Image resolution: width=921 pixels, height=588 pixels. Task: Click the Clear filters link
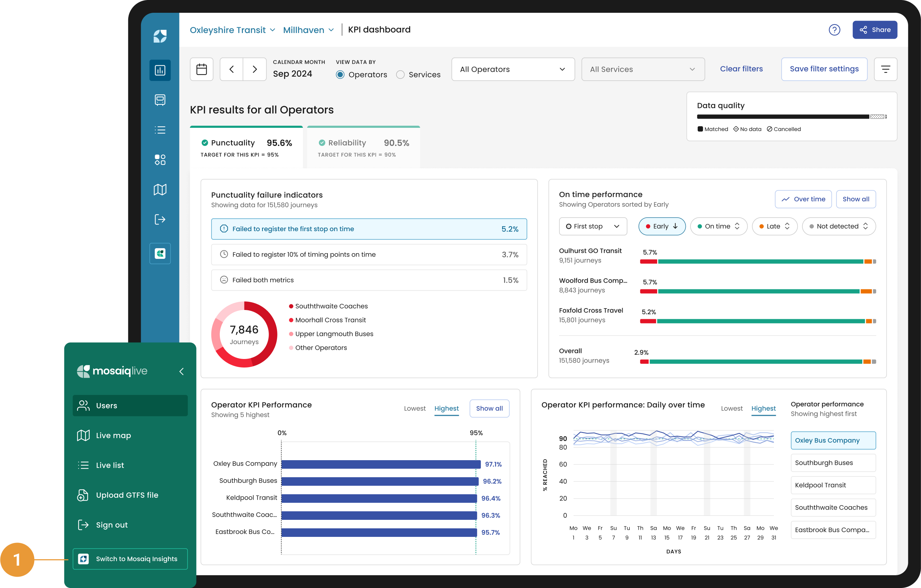[741, 69]
